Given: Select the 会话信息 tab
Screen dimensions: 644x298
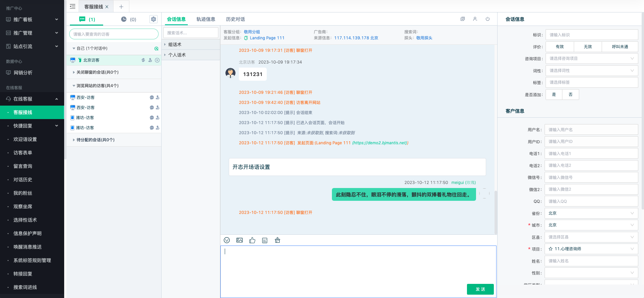Looking at the screenshot, I should (176, 19).
